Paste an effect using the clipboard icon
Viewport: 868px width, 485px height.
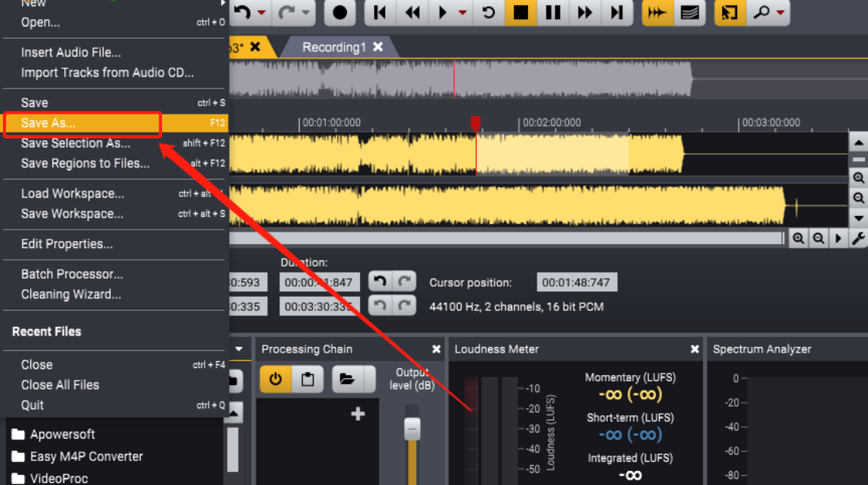[x=307, y=379]
